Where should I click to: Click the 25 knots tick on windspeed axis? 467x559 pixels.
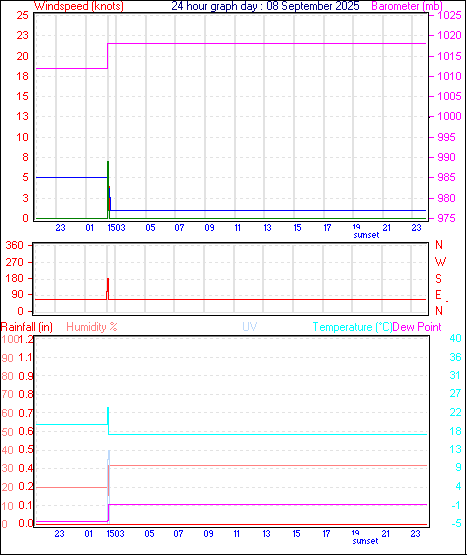pos(22,15)
